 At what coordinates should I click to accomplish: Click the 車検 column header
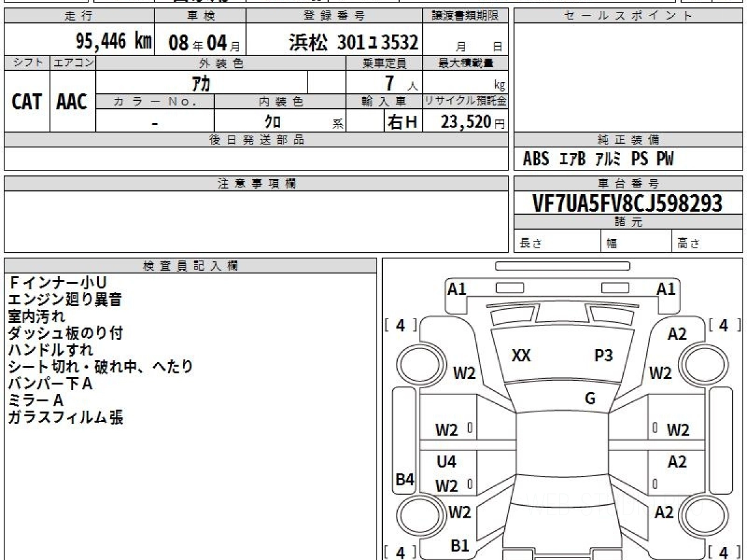coord(200,16)
